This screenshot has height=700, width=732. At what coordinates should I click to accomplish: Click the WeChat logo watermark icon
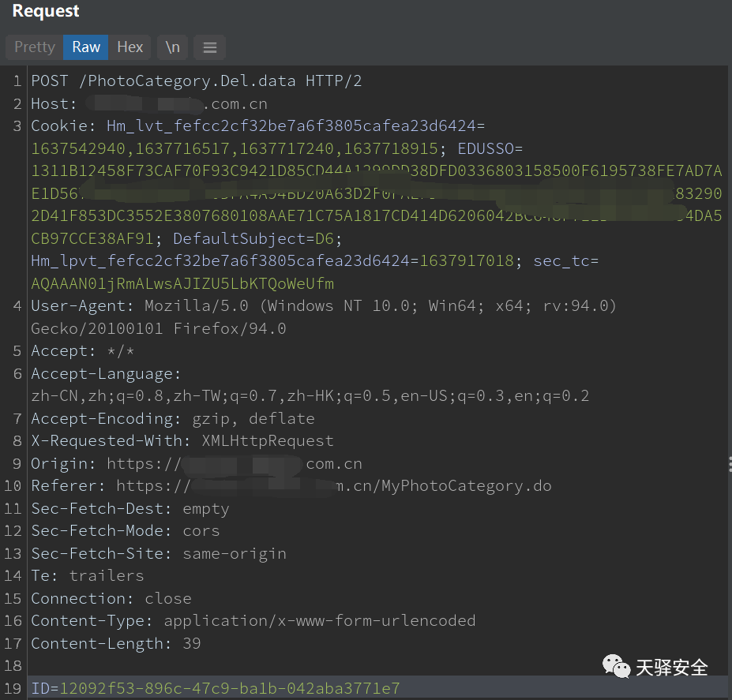[x=617, y=667]
